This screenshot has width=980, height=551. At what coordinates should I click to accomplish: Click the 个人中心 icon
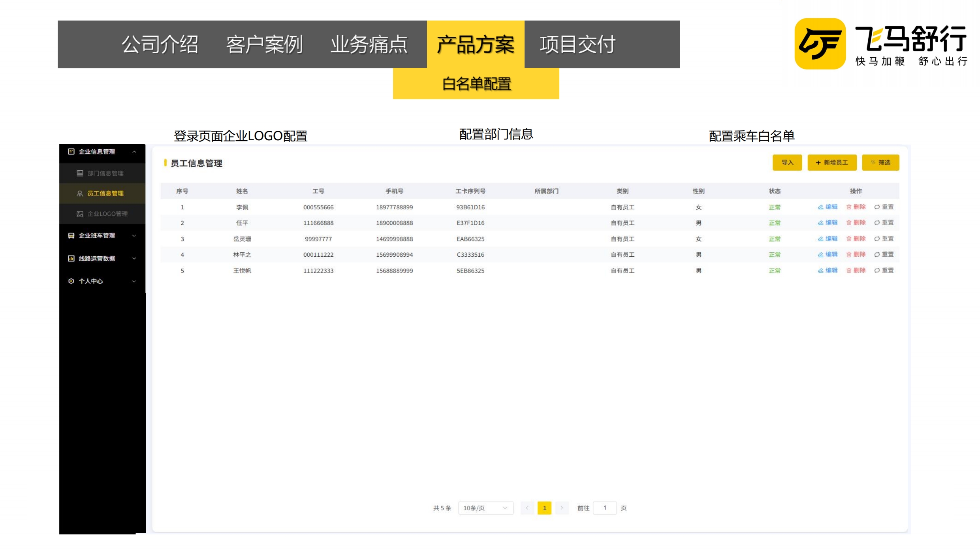click(71, 281)
